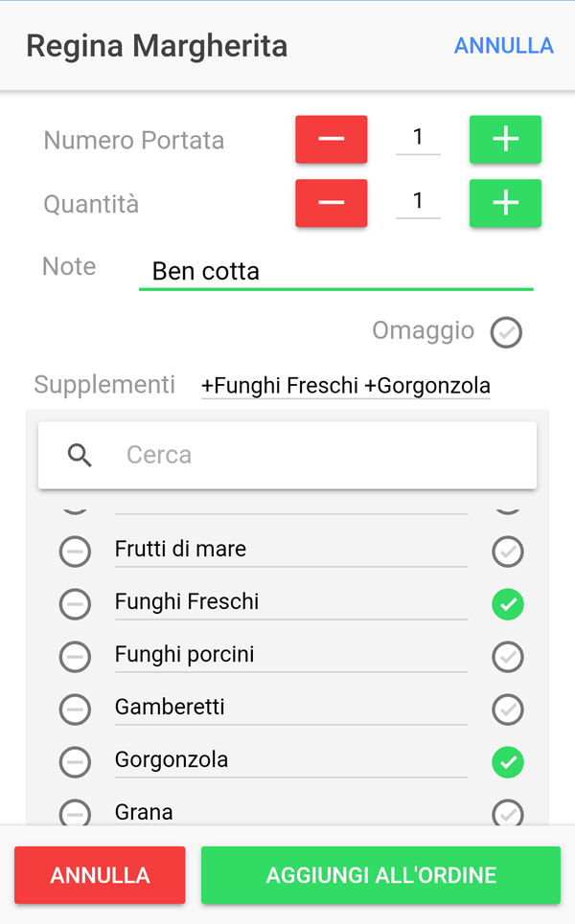Decrease the Numero Portata value

331,140
